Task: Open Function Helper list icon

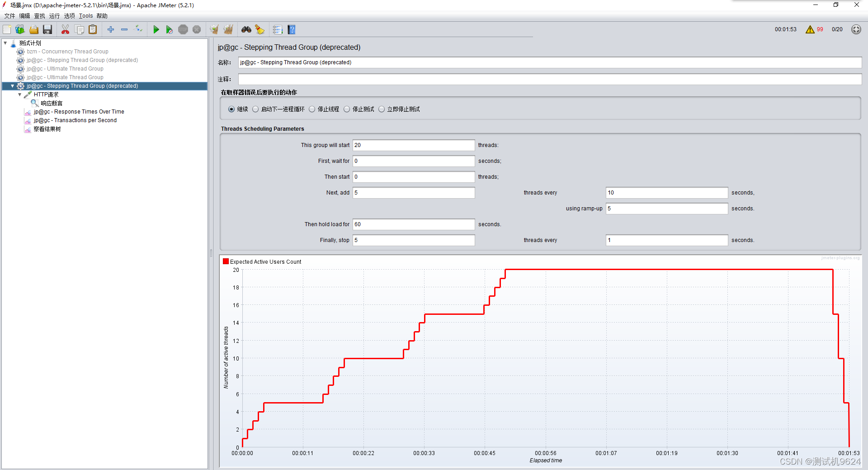Action: [278, 29]
